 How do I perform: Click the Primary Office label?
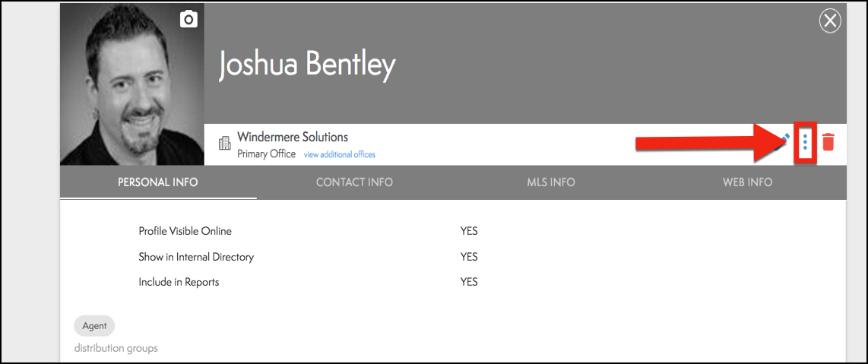(x=267, y=154)
